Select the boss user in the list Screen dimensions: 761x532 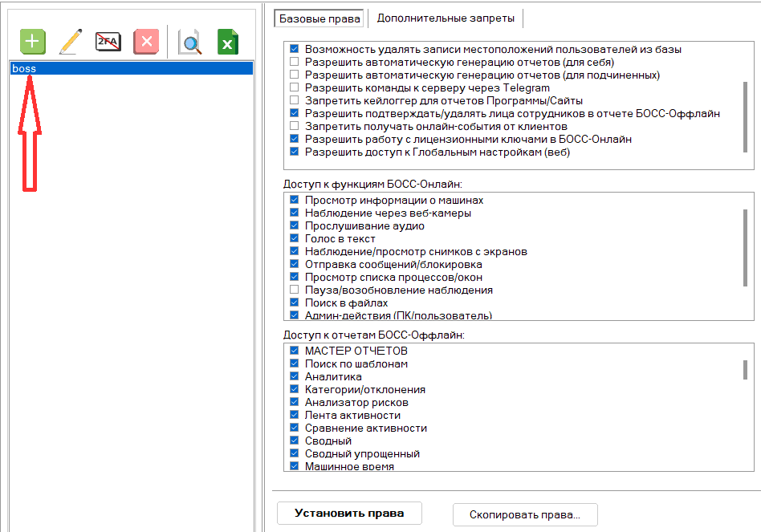point(24,69)
